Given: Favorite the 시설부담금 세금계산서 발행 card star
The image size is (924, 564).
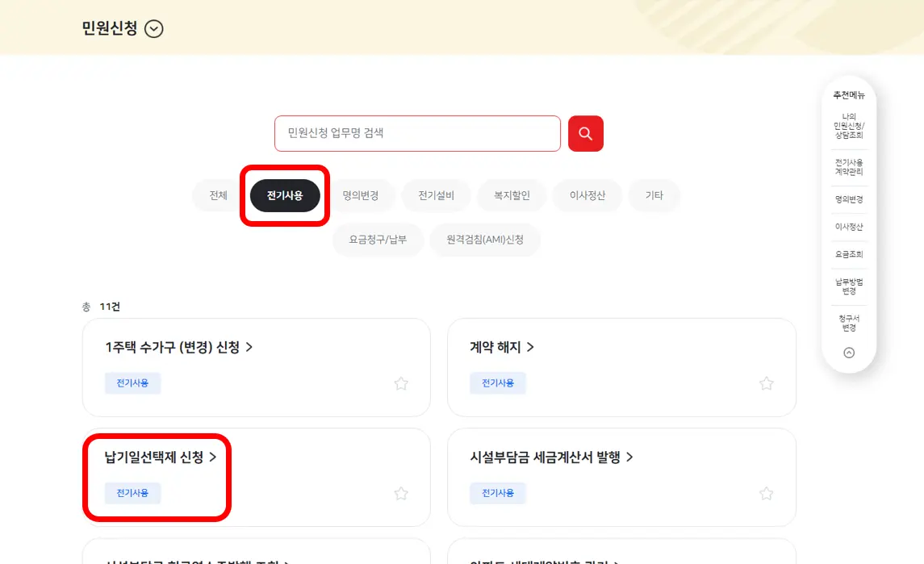Looking at the screenshot, I should [766, 493].
